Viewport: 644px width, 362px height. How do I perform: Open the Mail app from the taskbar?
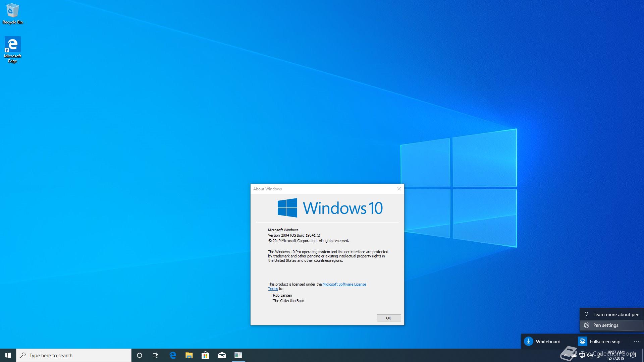click(222, 355)
